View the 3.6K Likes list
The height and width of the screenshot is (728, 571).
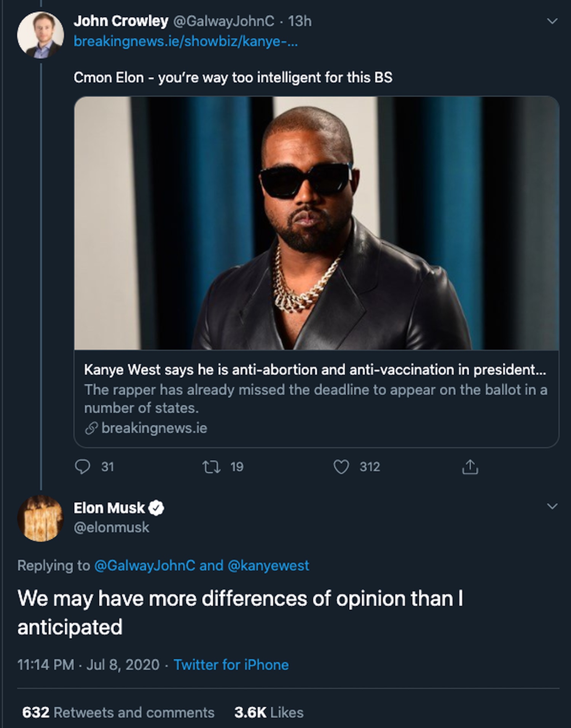pos(269,712)
